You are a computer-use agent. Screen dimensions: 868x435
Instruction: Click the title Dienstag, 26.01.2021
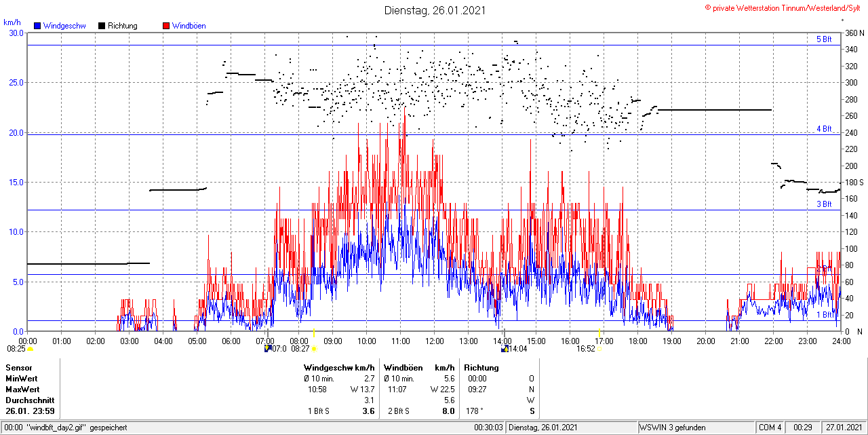click(x=435, y=10)
